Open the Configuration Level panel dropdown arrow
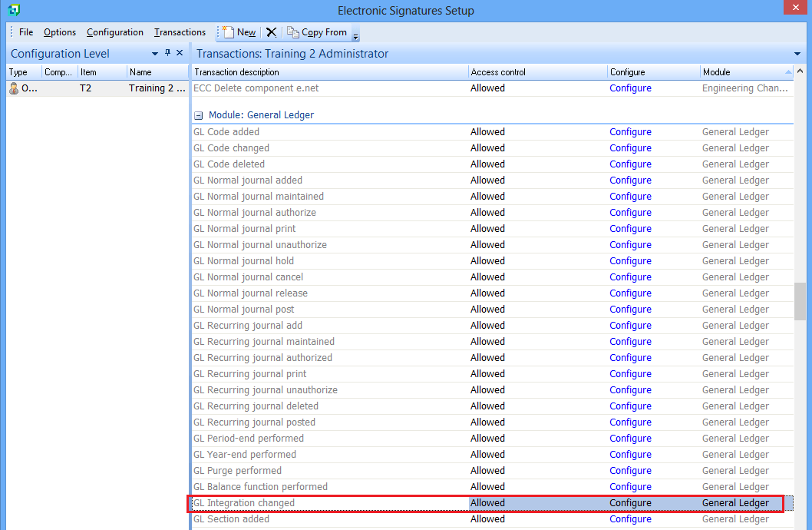The width and height of the screenshot is (812, 530). (x=155, y=54)
